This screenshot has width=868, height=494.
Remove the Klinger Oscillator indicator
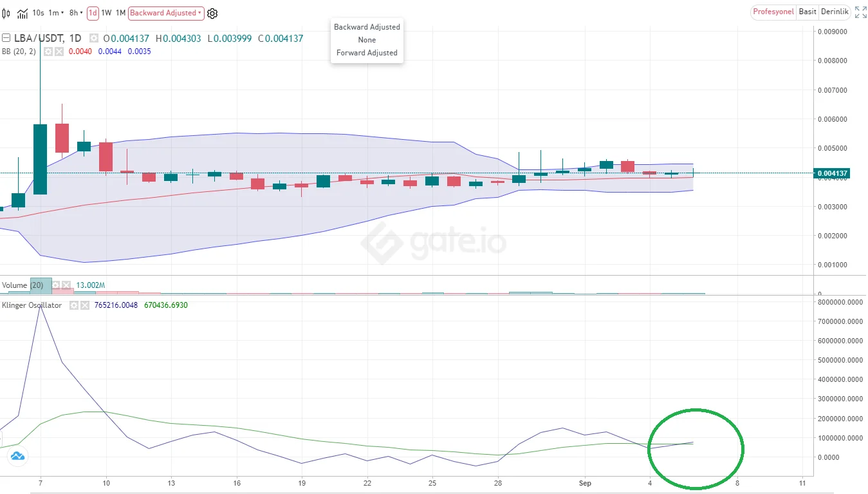click(x=85, y=305)
